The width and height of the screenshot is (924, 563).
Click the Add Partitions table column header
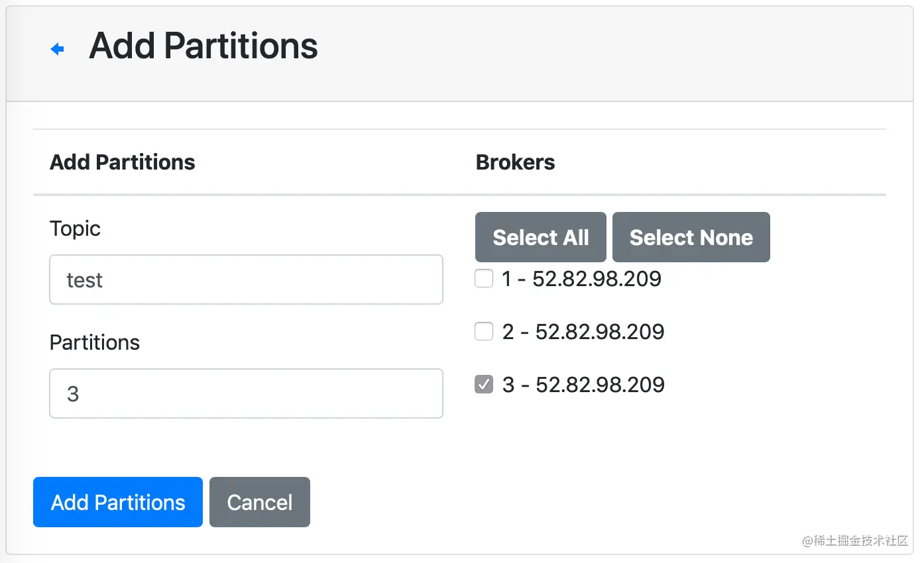pos(123,162)
